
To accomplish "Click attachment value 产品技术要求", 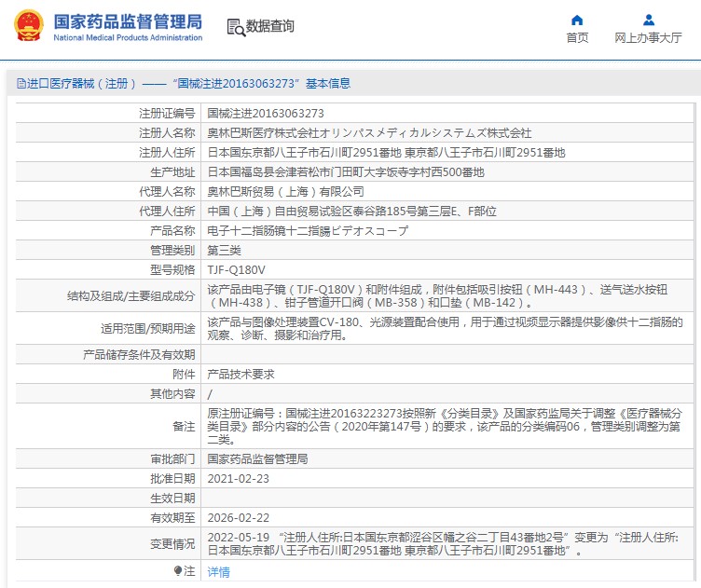I will click(241, 375).
